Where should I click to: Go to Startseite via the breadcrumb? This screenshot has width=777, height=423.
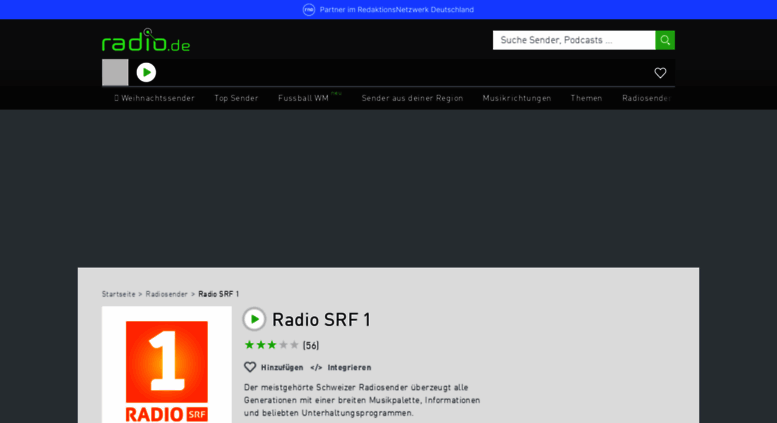[x=118, y=294]
